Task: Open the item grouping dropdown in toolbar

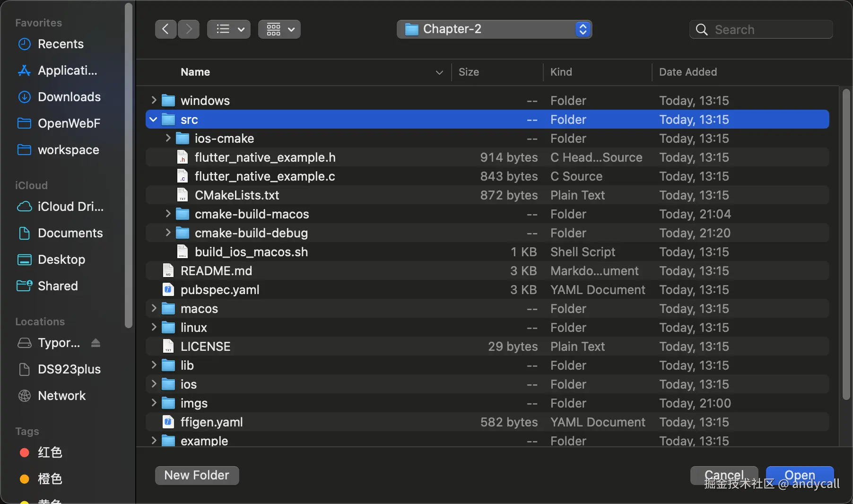Action: [x=279, y=29]
